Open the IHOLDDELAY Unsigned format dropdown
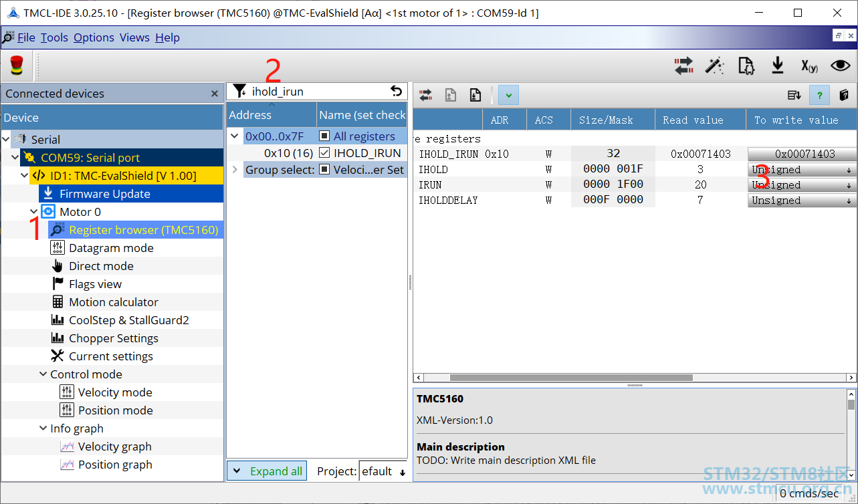 (x=802, y=201)
